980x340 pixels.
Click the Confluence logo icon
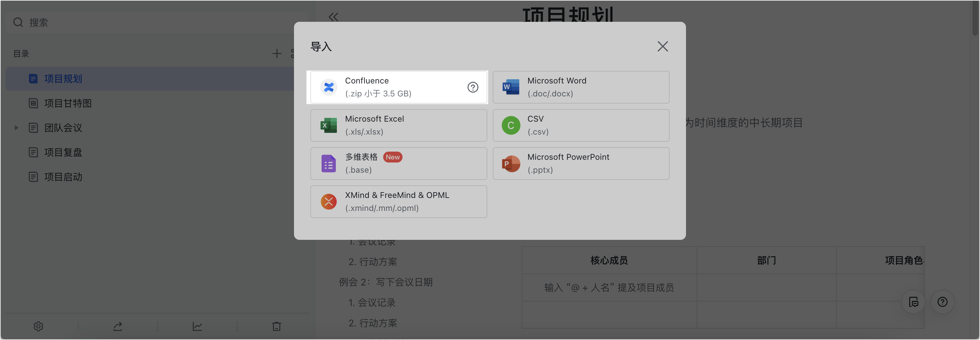(x=328, y=87)
